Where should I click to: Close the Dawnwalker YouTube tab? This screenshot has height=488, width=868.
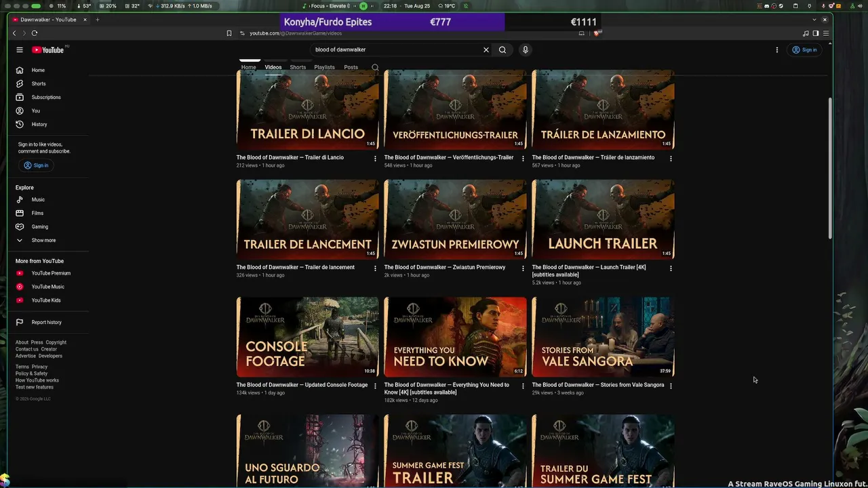pos(85,20)
